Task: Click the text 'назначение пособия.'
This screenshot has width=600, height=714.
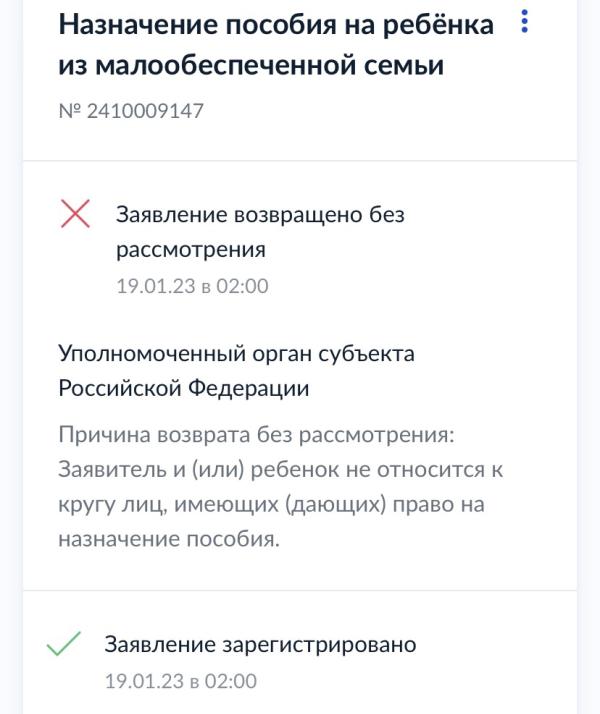Action: (169, 539)
